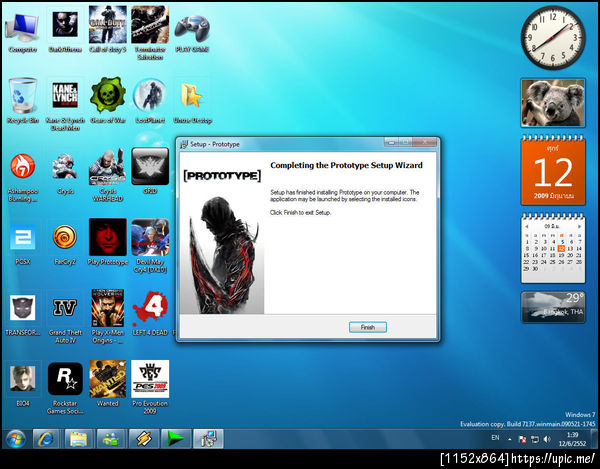Select the LEFT 4 DEAD icon
600x469 pixels.
(150, 314)
